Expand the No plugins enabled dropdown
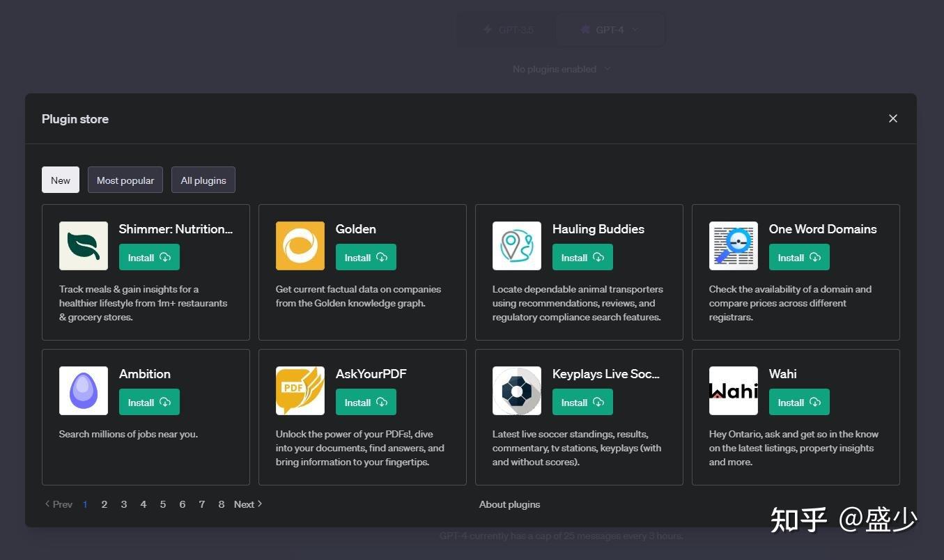 (x=562, y=69)
